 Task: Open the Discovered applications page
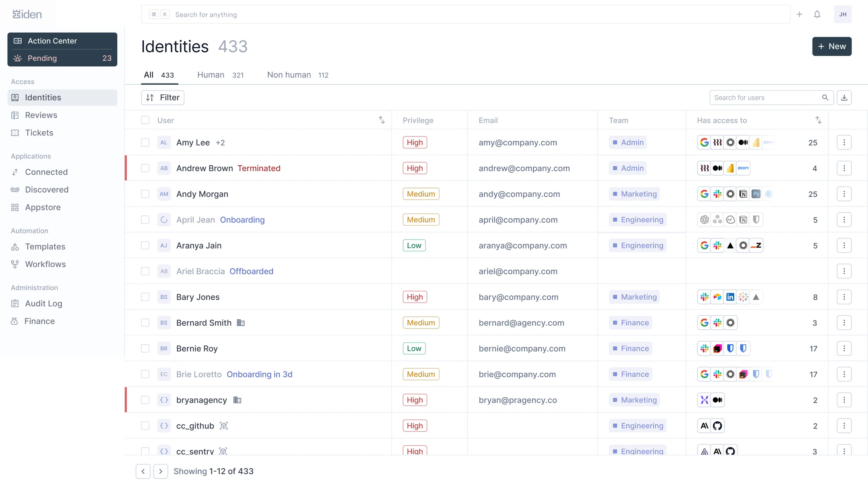[x=62, y=190]
